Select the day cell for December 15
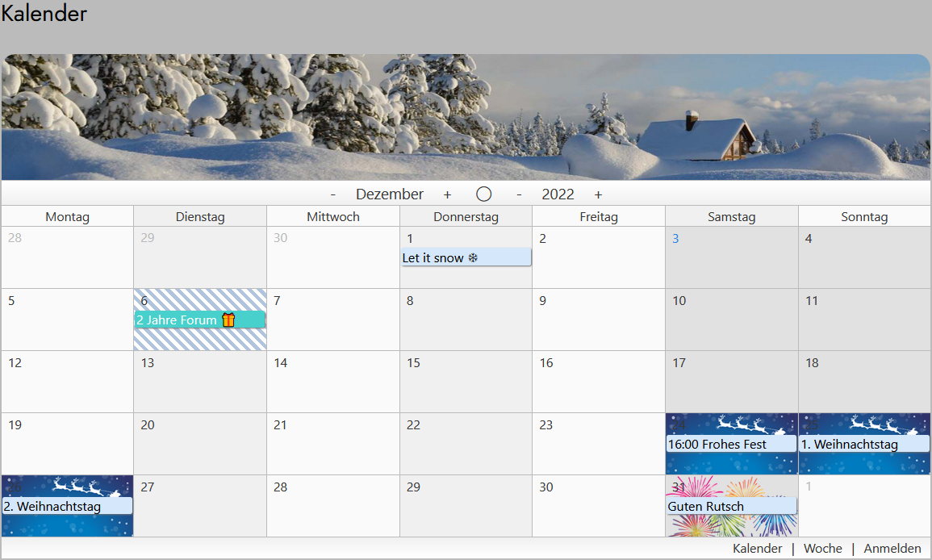The image size is (932, 560). pos(466,387)
